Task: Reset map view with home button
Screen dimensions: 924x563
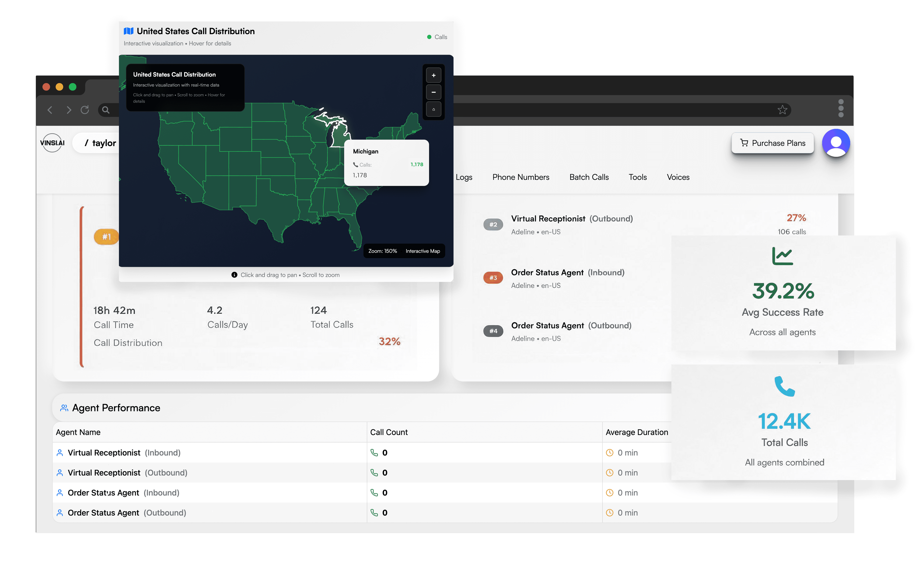Action: 434,109
